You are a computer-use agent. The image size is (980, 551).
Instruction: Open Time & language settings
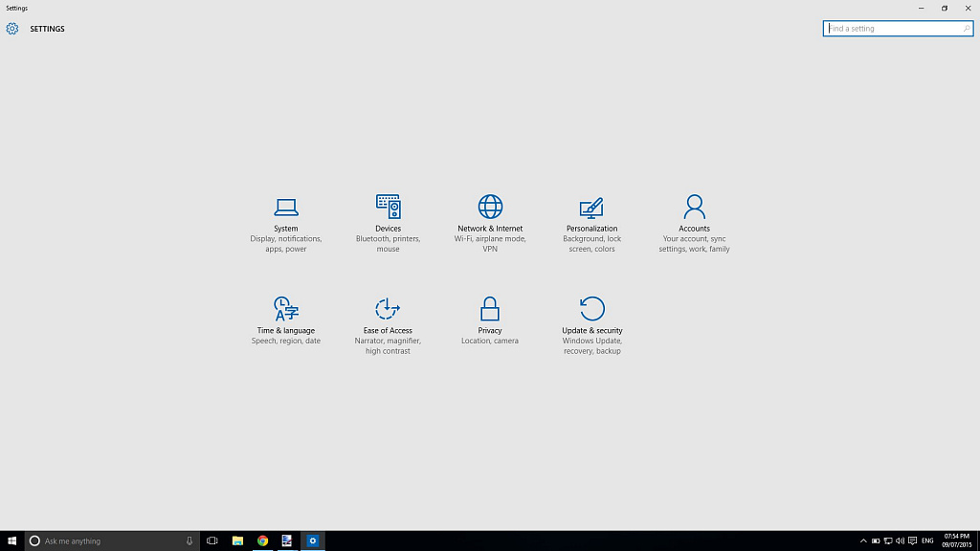(285, 321)
